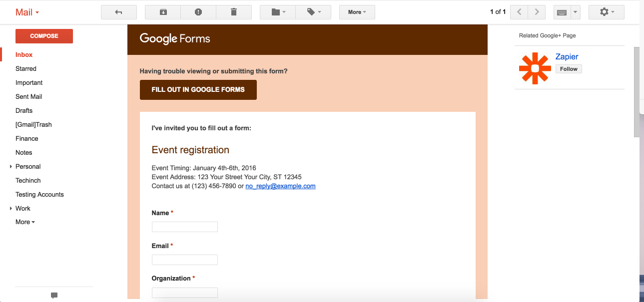
Task: Expand the Personal label in the sidebar
Action: point(11,166)
